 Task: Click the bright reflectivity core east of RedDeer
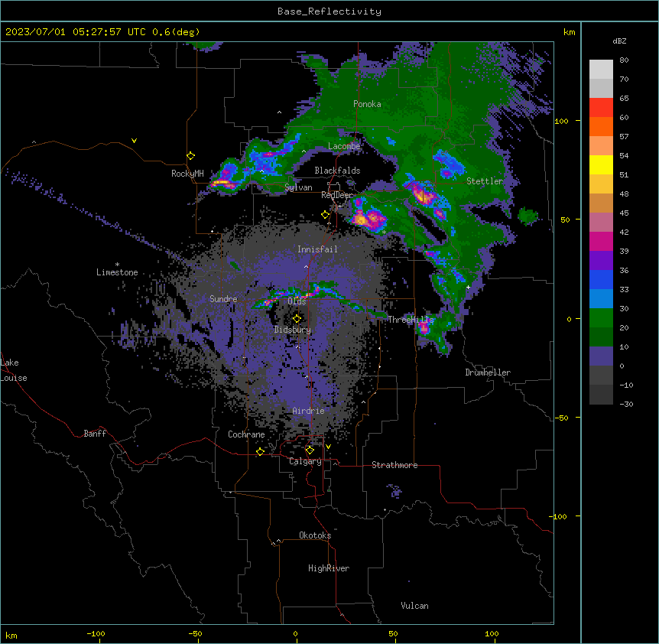[x=369, y=219]
